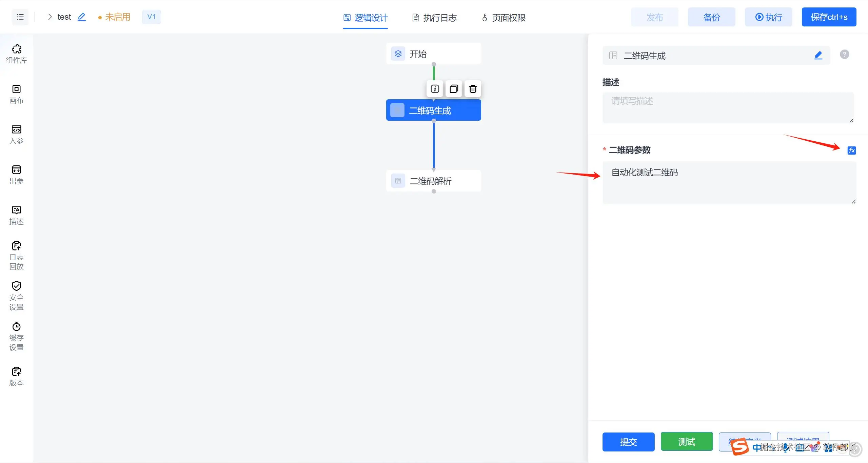Switch to the 页面权限 tab
Viewport: 868px width, 463px height.
coord(504,18)
